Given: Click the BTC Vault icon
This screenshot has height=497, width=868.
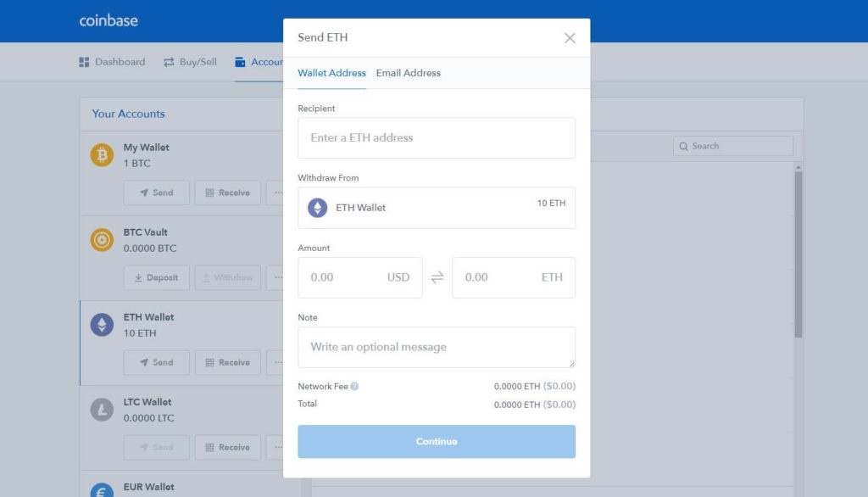Looking at the screenshot, I should [x=101, y=239].
